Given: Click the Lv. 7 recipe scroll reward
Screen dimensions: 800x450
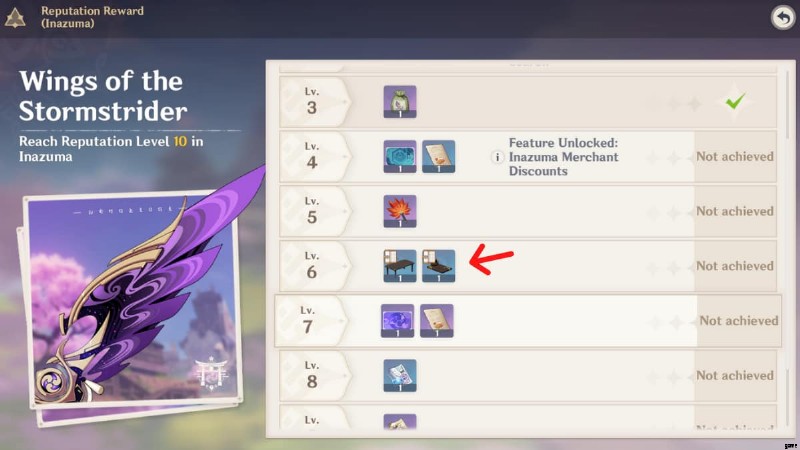Looking at the screenshot, I should tap(436, 321).
